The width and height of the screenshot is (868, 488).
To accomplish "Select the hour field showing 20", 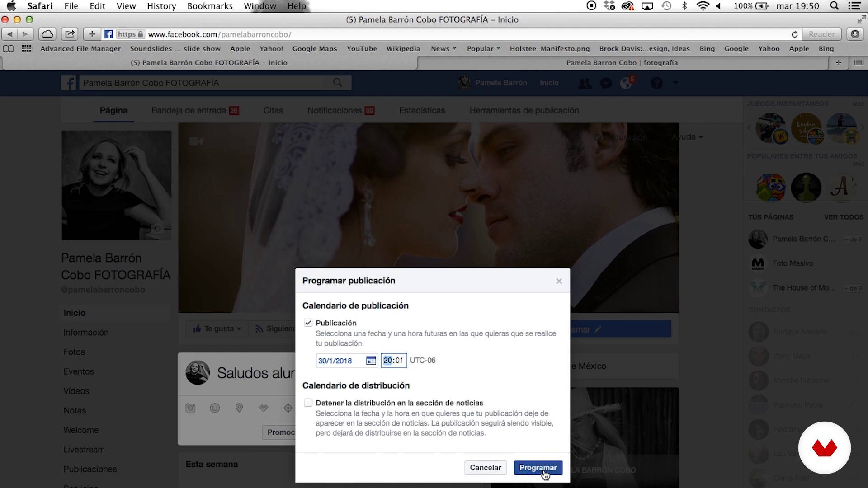I will (387, 360).
